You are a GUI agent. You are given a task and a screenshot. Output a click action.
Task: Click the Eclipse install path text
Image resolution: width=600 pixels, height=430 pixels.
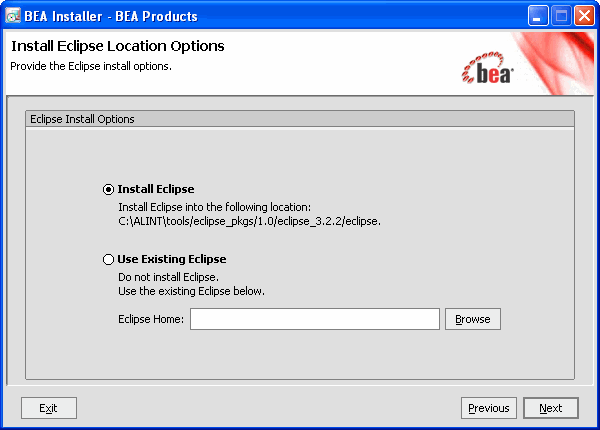(249, 221)
